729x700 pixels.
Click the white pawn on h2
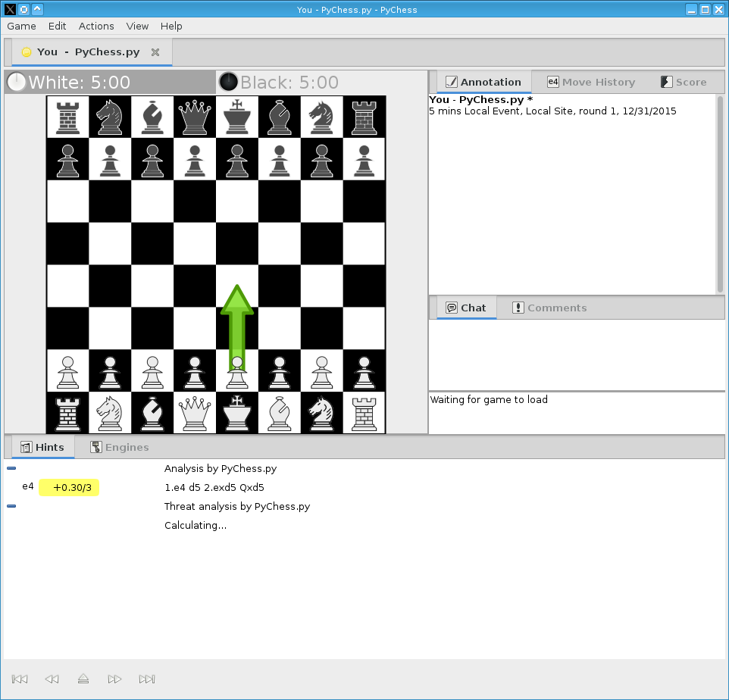pos(364,372)
